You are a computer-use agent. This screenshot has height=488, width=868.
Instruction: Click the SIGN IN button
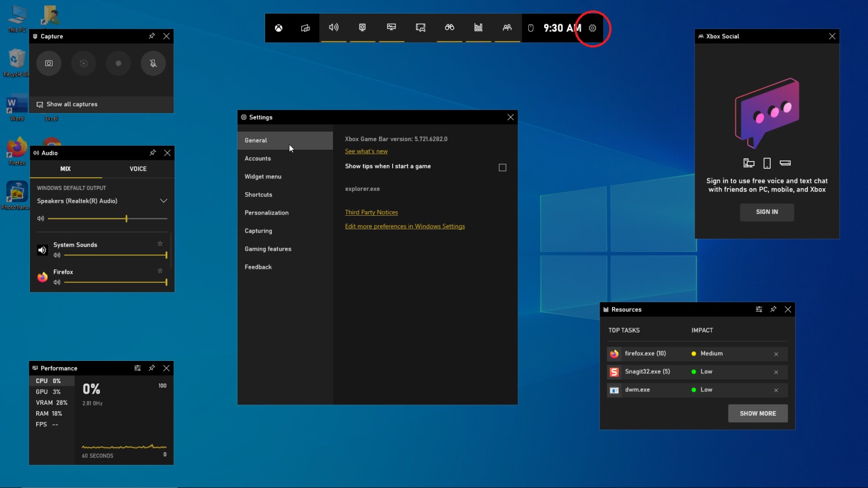click(x=767, y=212)
